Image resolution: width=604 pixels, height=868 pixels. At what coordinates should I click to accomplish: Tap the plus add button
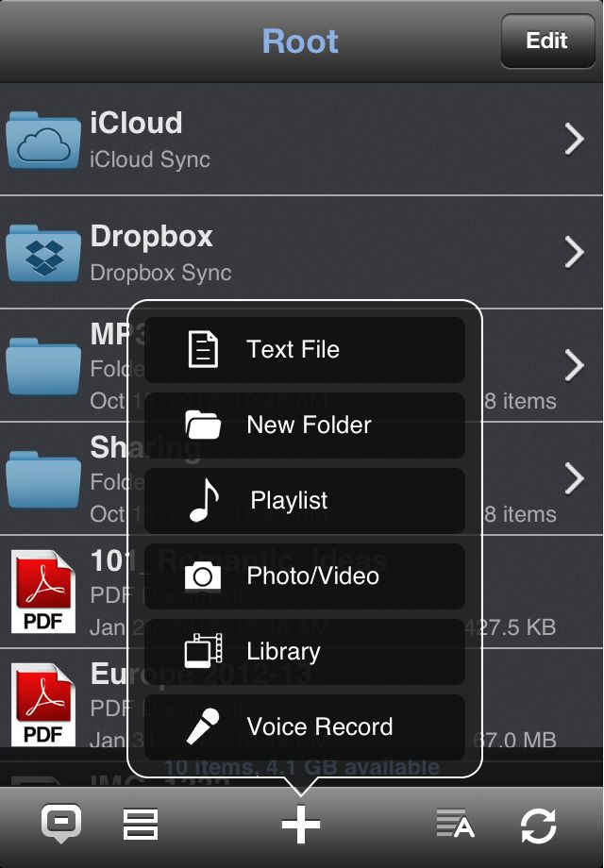(x=301, y=825)
